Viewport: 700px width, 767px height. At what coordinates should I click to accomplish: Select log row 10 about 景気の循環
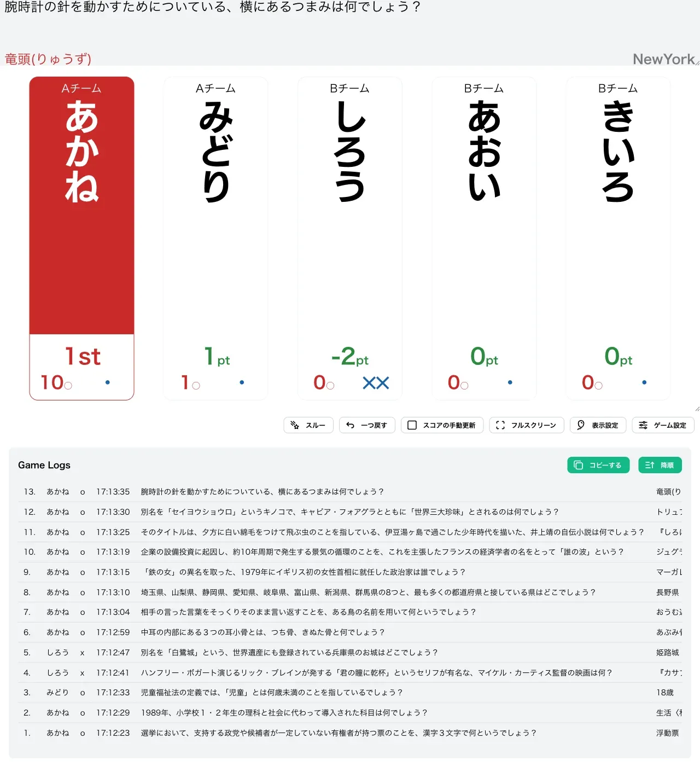point(350,552)
